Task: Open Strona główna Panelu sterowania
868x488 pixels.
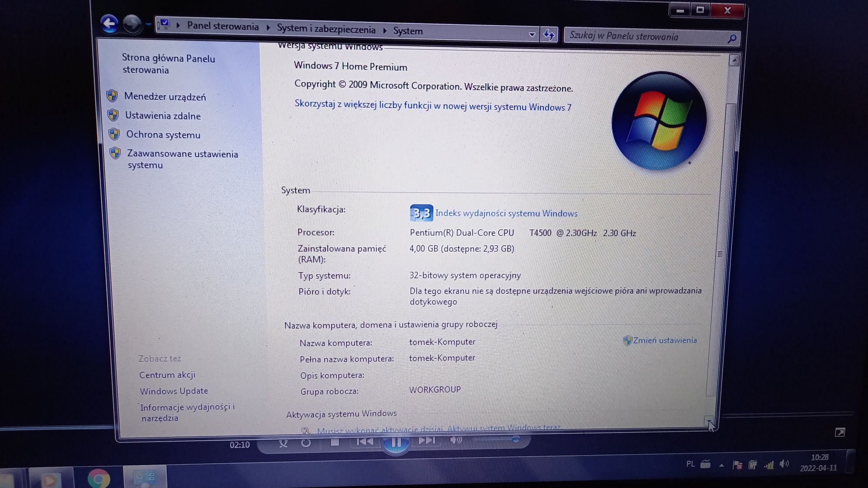Action: (168, 64)
